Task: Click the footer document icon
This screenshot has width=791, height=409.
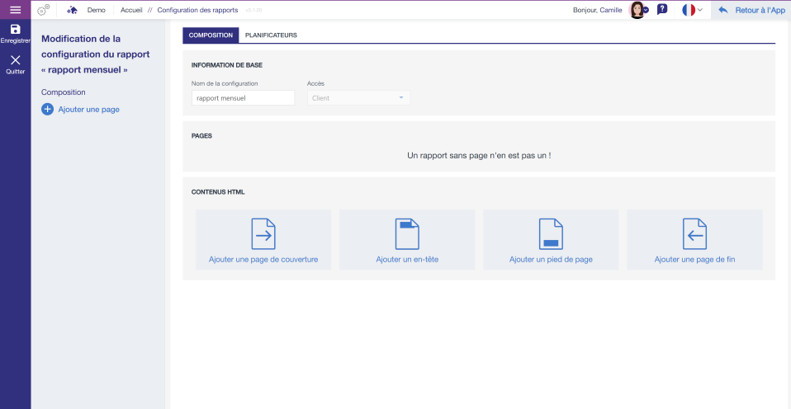Action: click(x=551, y=233)
